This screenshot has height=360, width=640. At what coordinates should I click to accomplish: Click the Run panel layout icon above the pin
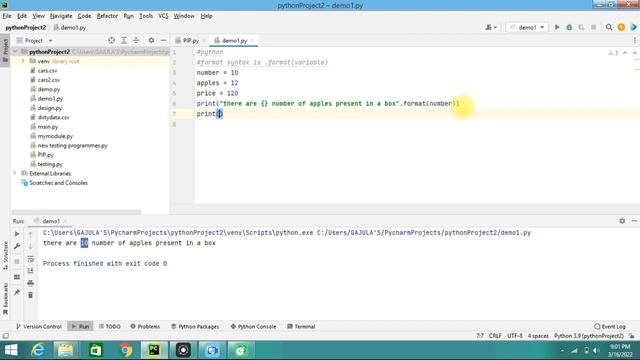(17, 277)
